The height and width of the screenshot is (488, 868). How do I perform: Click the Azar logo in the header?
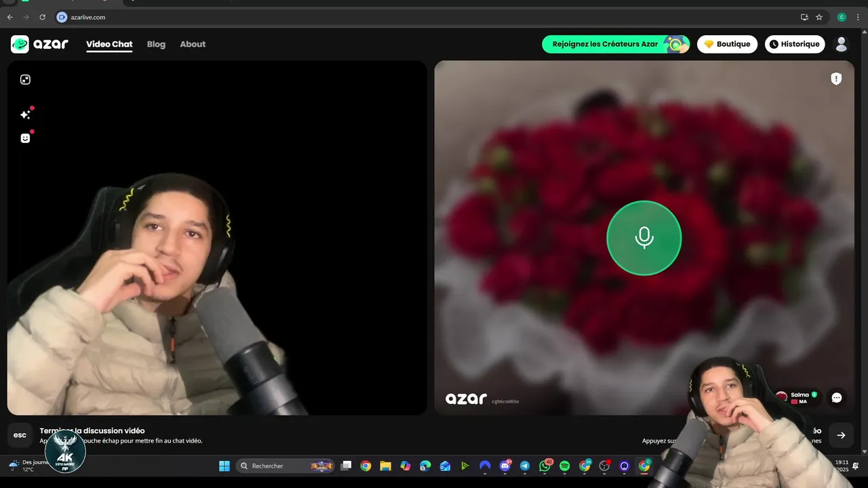pos(39,44)
